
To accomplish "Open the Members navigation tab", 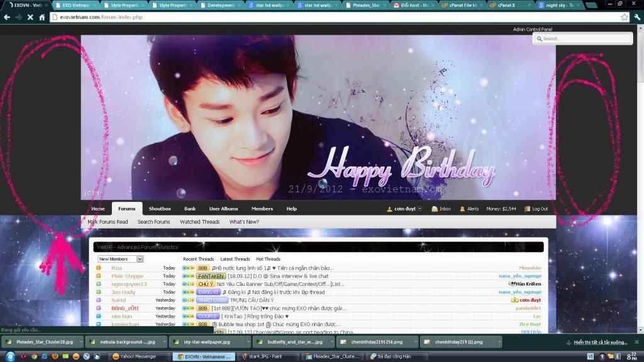I will point(262,209).
